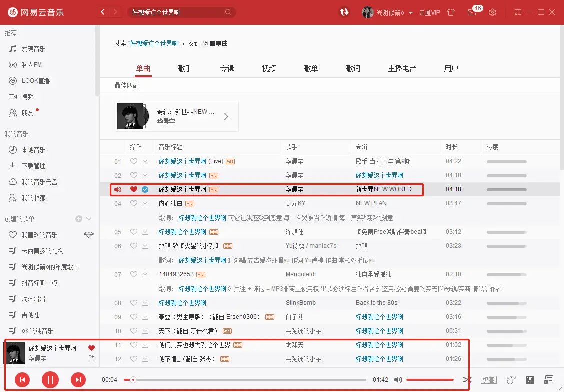Click the sync arrows icon in the header

click(x=344, y=12)
